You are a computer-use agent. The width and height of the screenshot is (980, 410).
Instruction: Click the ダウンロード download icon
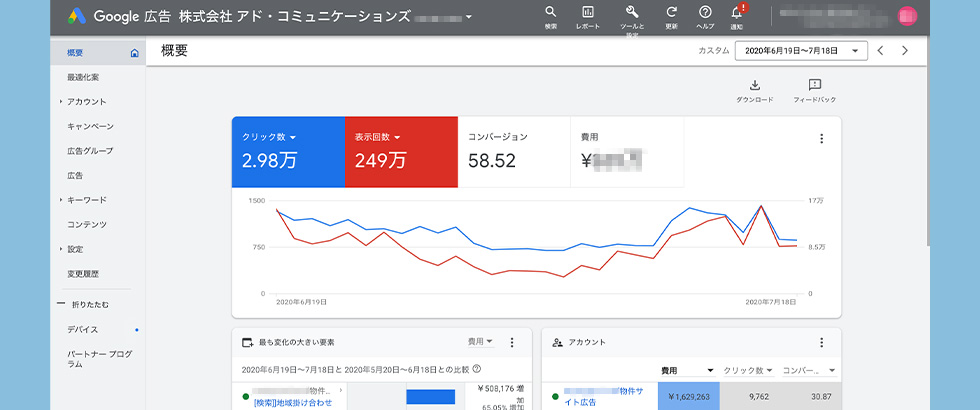tap(755, 86)
